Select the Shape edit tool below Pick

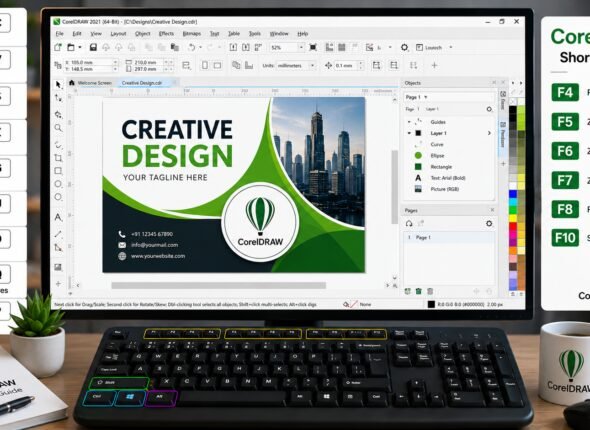click(x=58, y=98)
